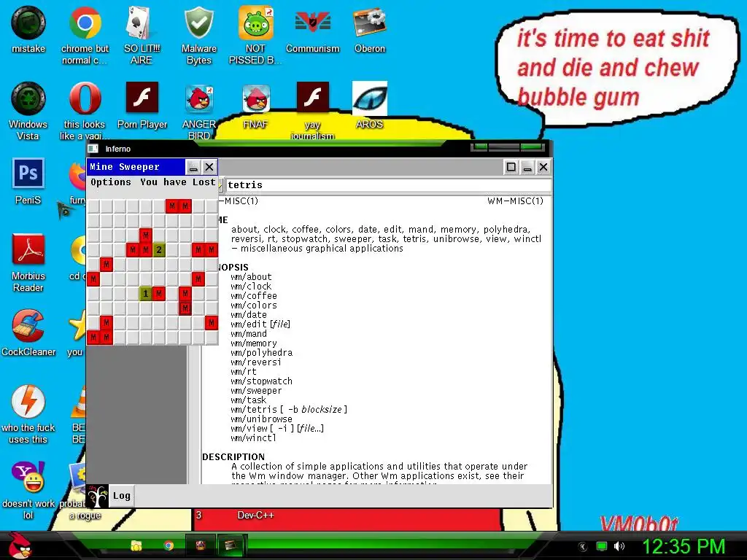Click the 'wm/about' synopsis line
This screenshot has width=747, height=560.
(x=251, y=276)
